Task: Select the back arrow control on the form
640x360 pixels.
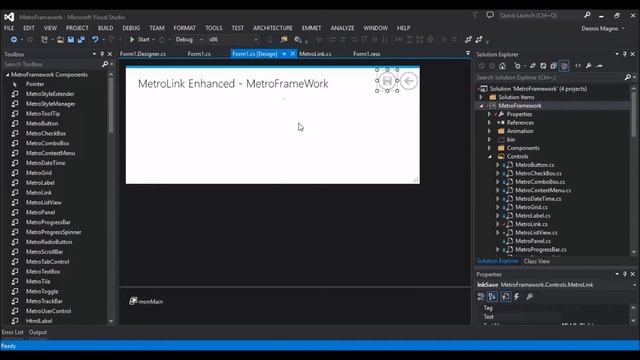Action: tap(409, 81)
